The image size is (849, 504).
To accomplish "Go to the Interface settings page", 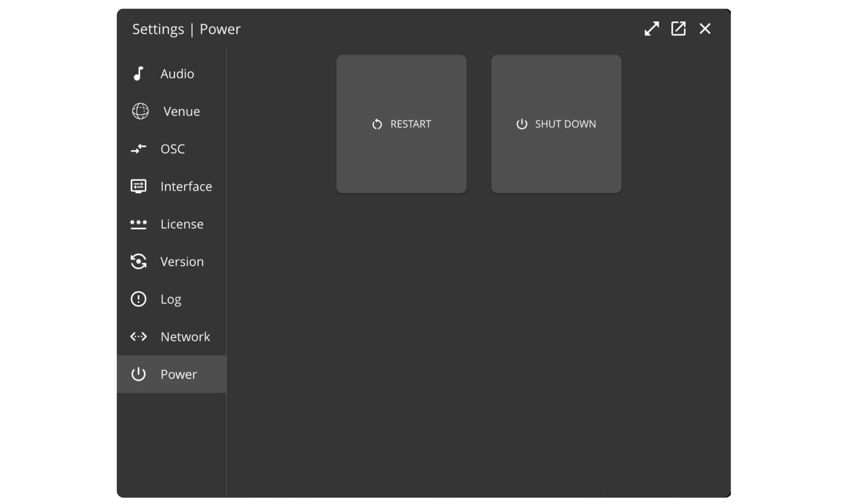I will 186,187.
